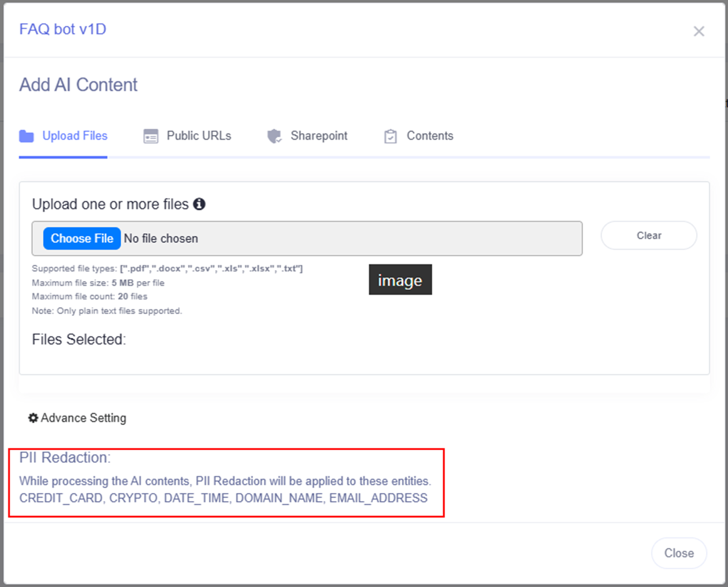Click the Advance Setting gear icon
728x587 pixels.
33,418
